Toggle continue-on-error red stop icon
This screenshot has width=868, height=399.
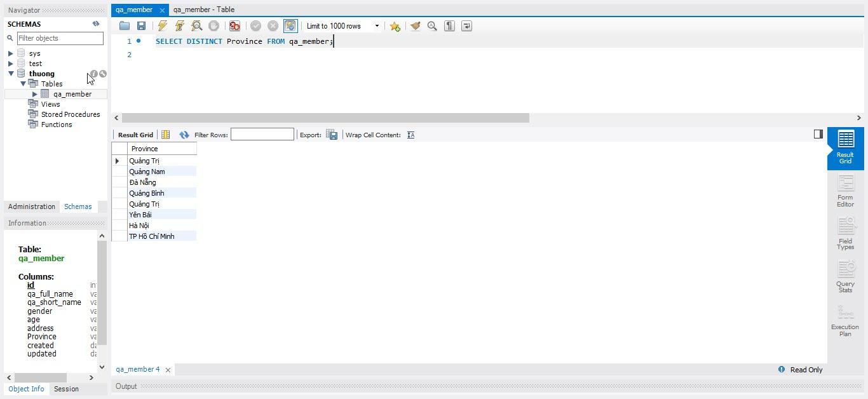click(234, 26)
